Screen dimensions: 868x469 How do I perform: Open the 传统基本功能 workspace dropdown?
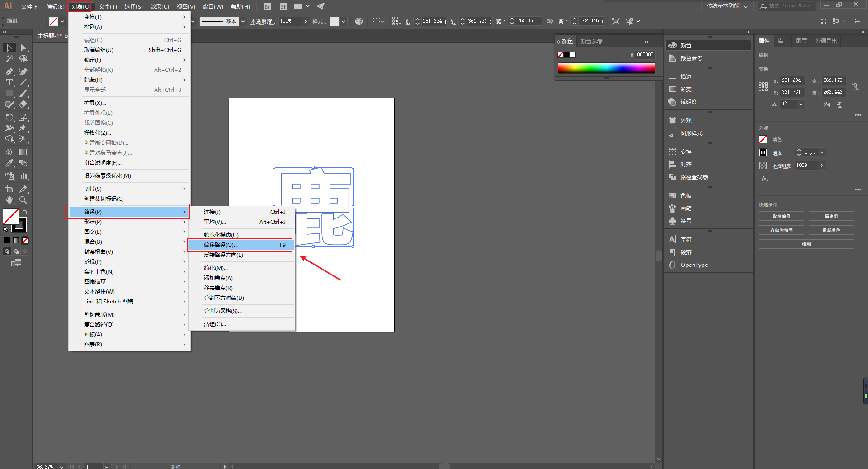click(727, 6)
